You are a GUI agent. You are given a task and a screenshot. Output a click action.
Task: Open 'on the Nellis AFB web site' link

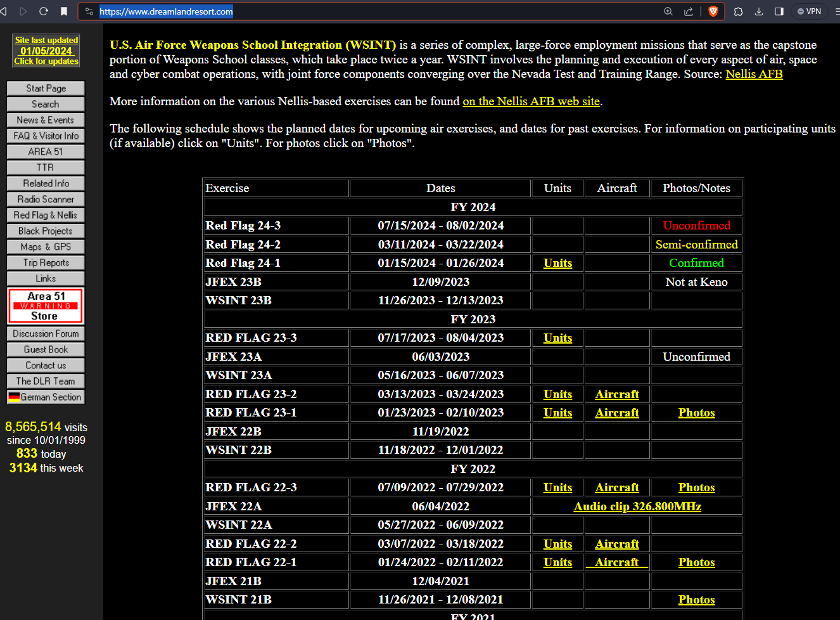click(x=531, y=101)
